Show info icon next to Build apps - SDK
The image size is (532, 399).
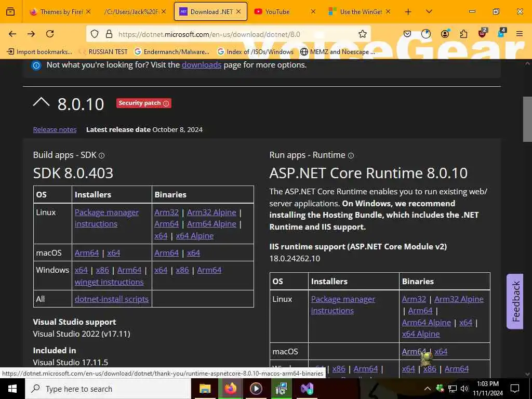coord(101,155)
